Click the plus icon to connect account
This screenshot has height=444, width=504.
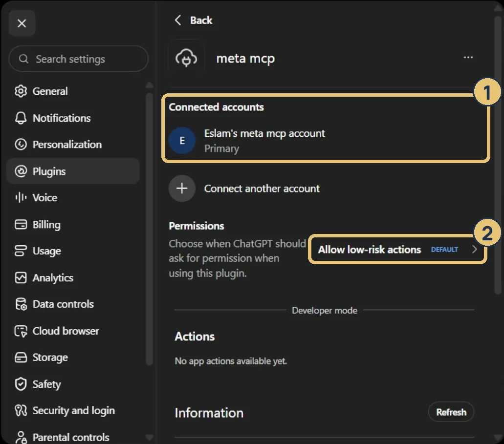182,188
